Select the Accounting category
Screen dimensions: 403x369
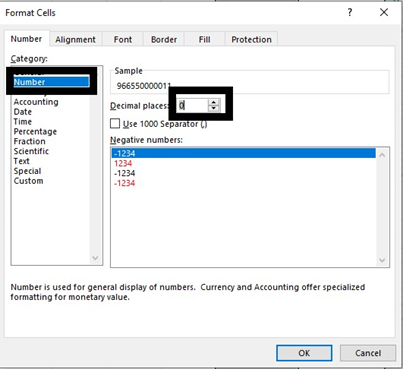36,102
